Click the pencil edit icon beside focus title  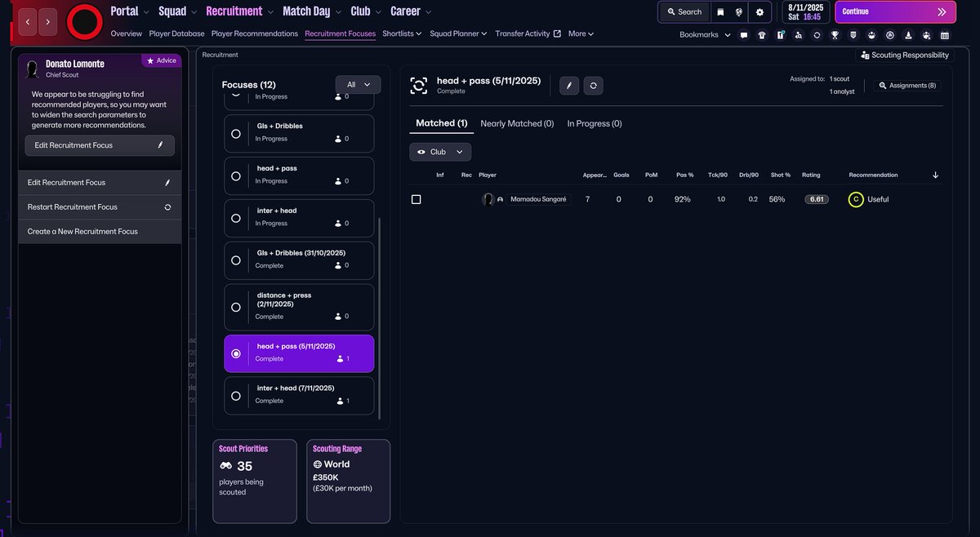coord(570,85)
